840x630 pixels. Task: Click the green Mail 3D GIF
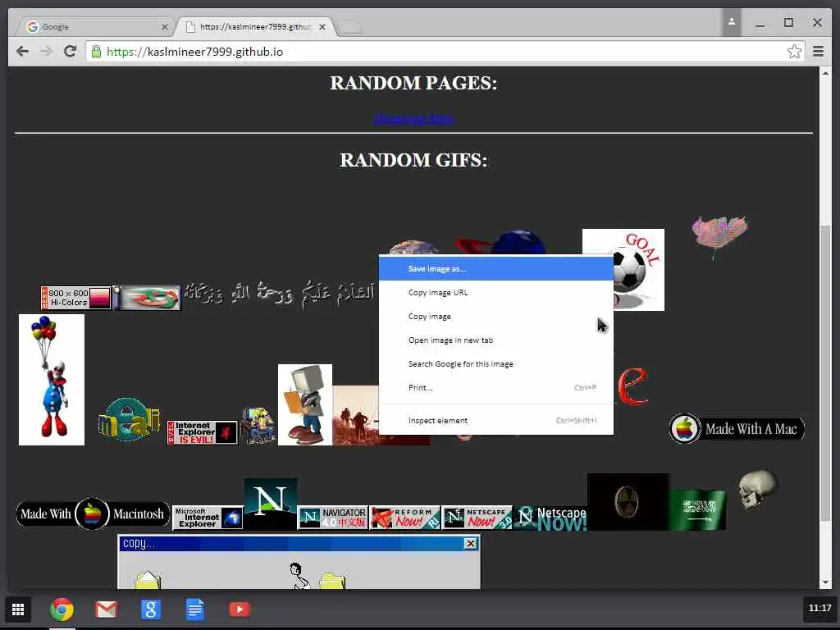coord(130,419)
